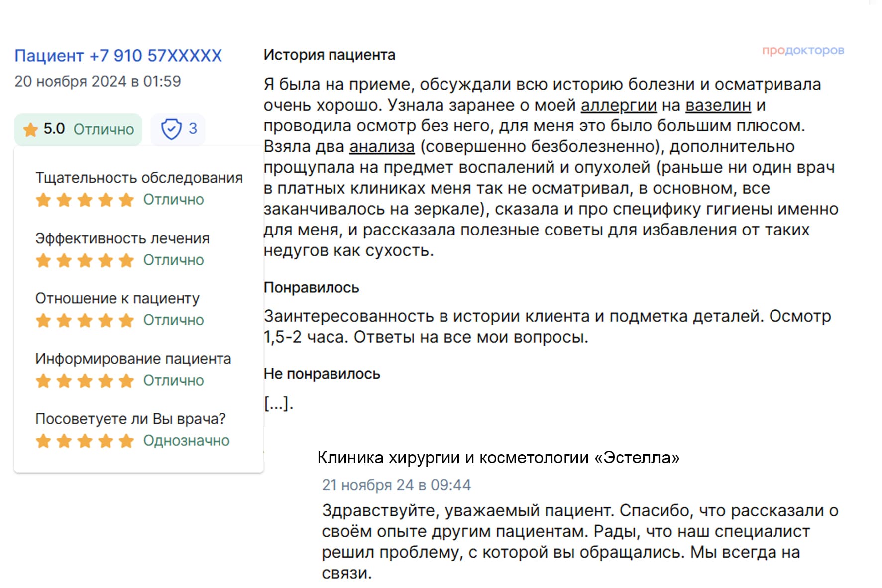Click the orange star in the 5.0 badge
Image resolution: width=882 pixels, height=588 pixels.
31,130
